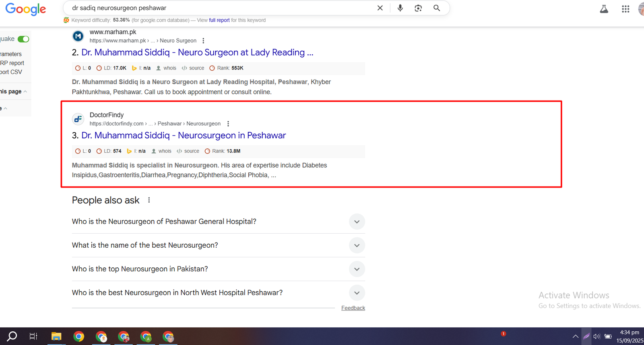Click the Feedback link
The width and height of the screenshot is (644, 345).
tap(353, 308)
